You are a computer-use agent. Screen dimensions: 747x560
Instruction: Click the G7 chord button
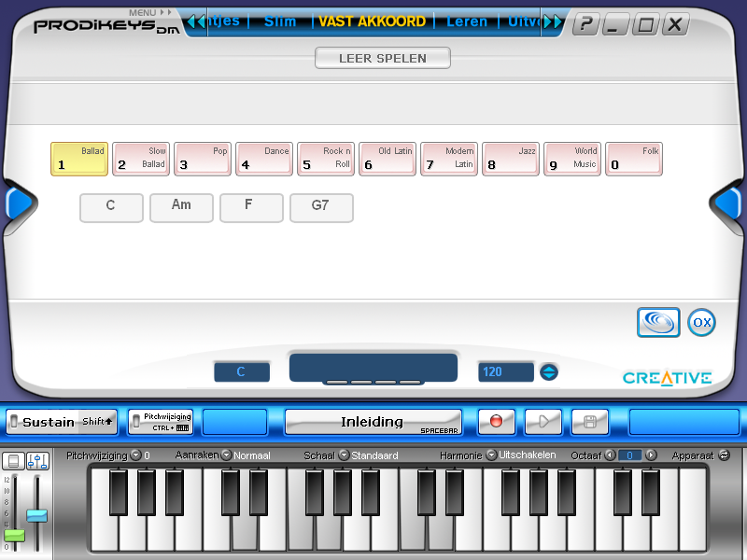321,207
